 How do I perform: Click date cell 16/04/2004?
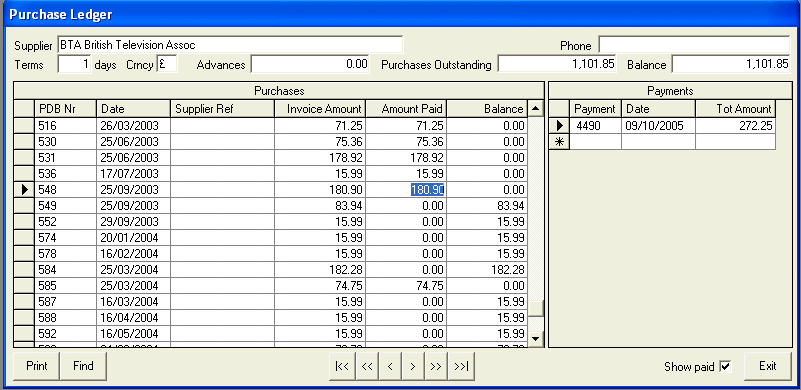point(133,317)
